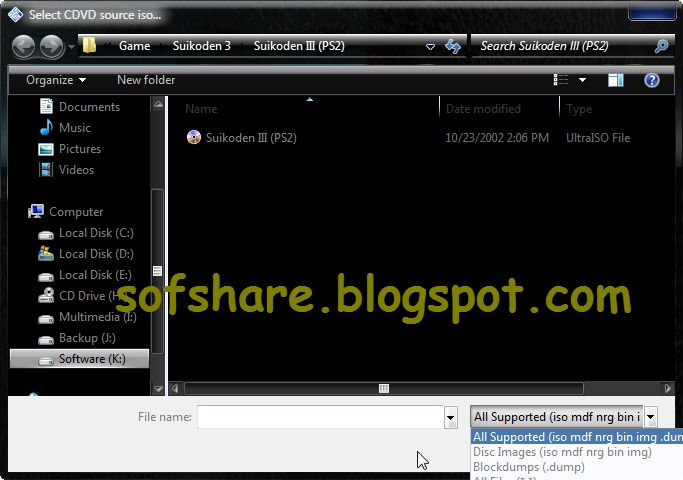Click the navigation pane scrollbar thumb

point(158,271)
